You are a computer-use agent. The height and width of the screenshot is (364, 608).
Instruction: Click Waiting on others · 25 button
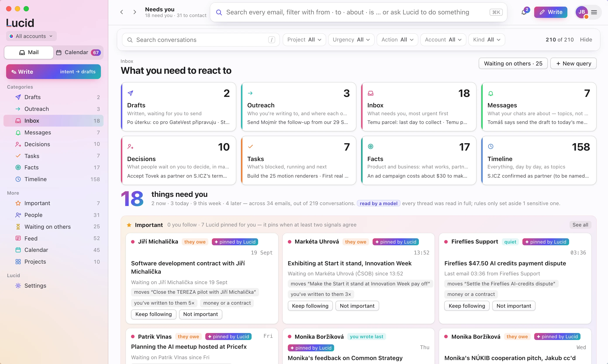click(513, 64)
